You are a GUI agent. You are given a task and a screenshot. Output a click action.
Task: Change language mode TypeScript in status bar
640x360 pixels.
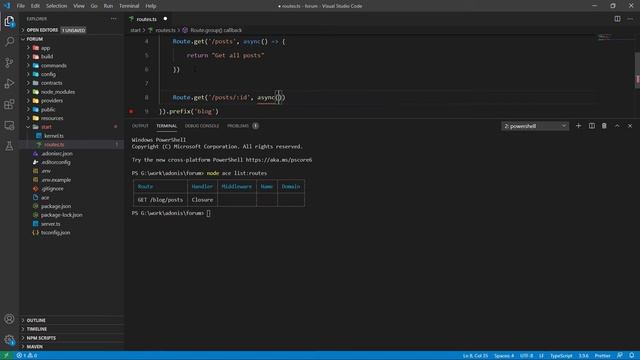coord(561,356)
